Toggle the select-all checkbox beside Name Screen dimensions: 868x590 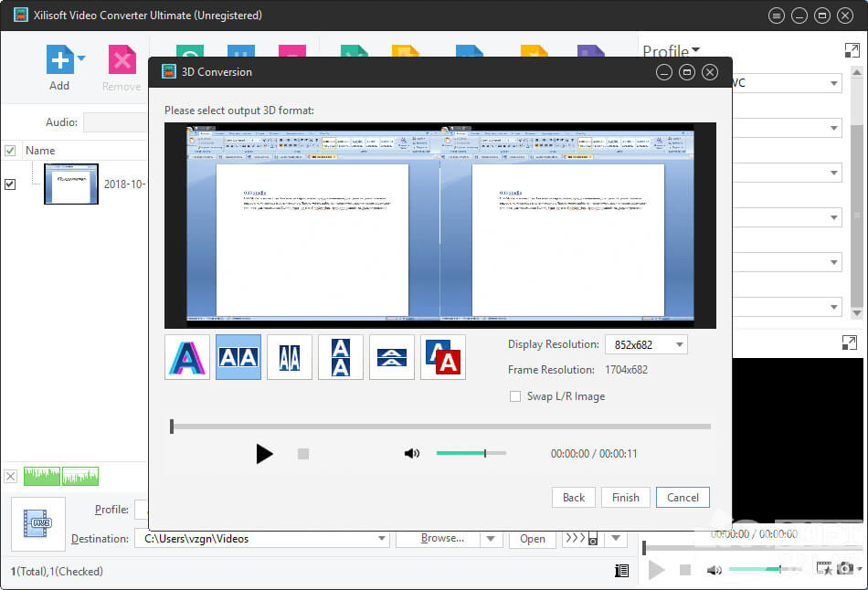[10, 151]
